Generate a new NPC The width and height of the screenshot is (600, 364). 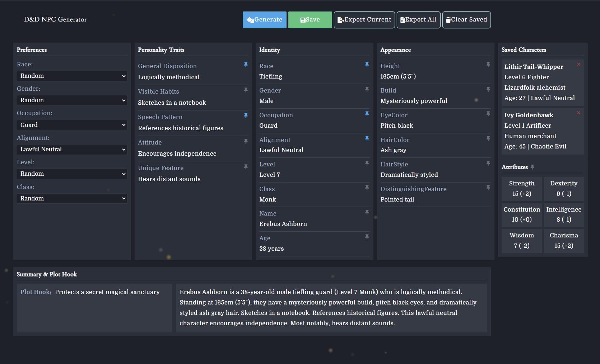coord(265,20)
